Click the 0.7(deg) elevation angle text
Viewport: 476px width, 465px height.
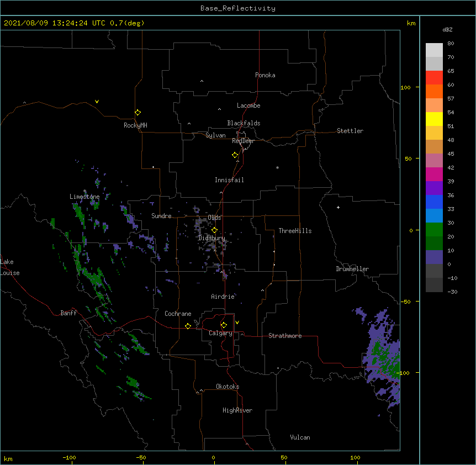[127, 23]
